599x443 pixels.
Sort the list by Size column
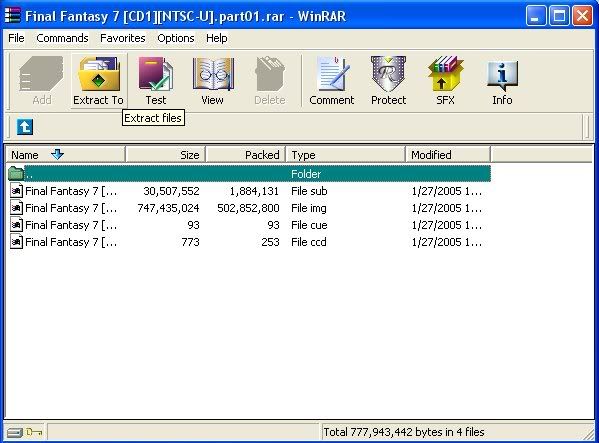[x=165, y=155]
